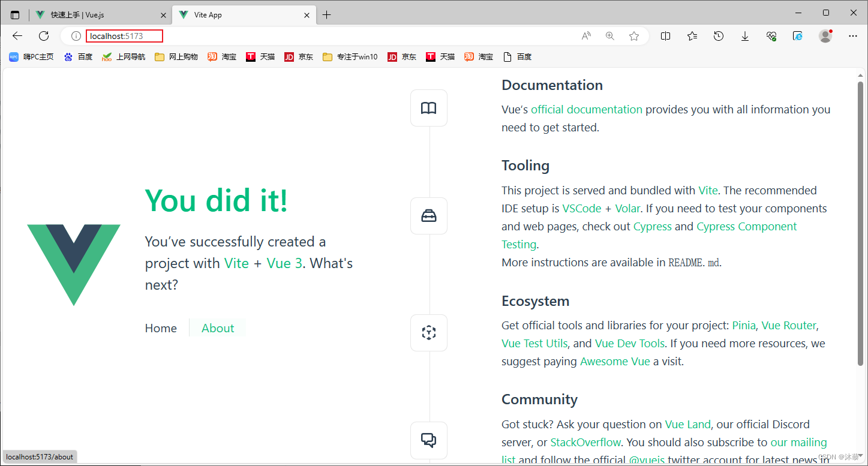Open the user profile avatar

click(825, 36)
